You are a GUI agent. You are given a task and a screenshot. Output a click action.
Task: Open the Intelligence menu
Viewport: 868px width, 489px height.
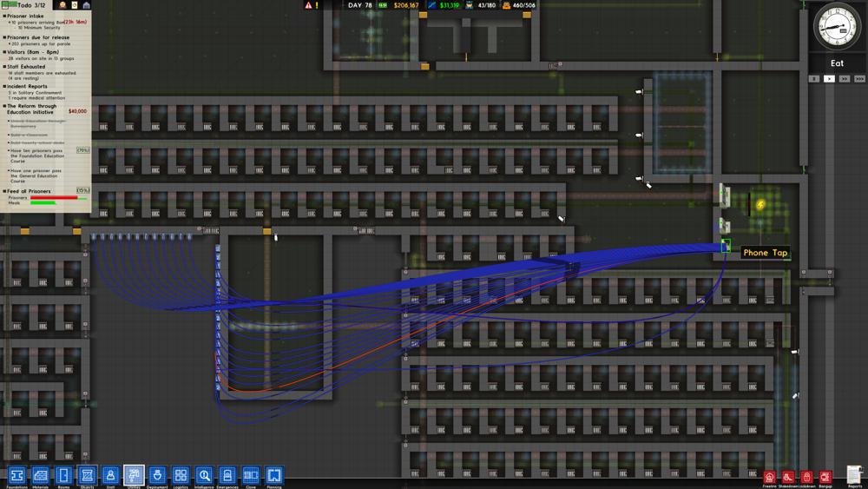pyautogui.click(x=204, y=475)
